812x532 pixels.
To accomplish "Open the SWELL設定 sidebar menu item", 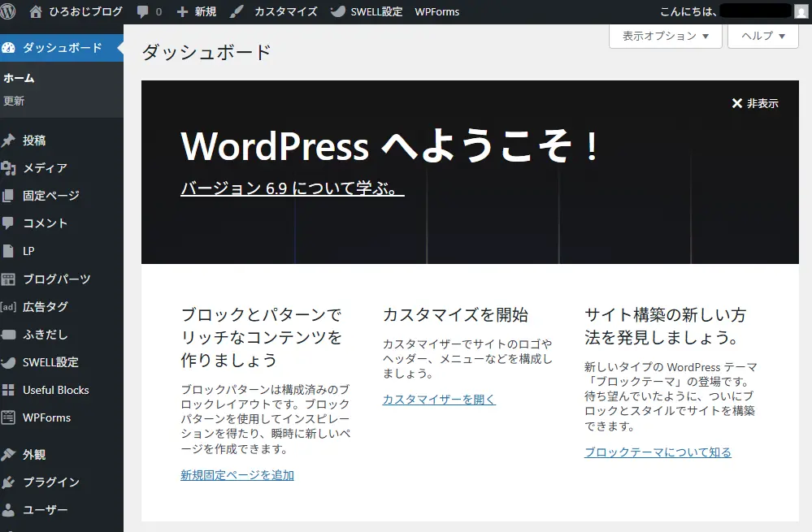I will [50, 362].
